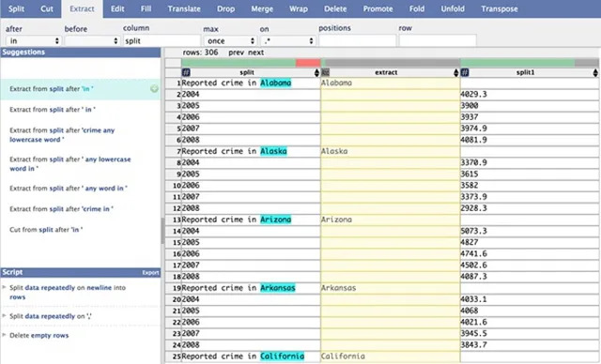
Task: Click the cell 'Reported crime in Arkansas'
Action: (x=251, y=288)
